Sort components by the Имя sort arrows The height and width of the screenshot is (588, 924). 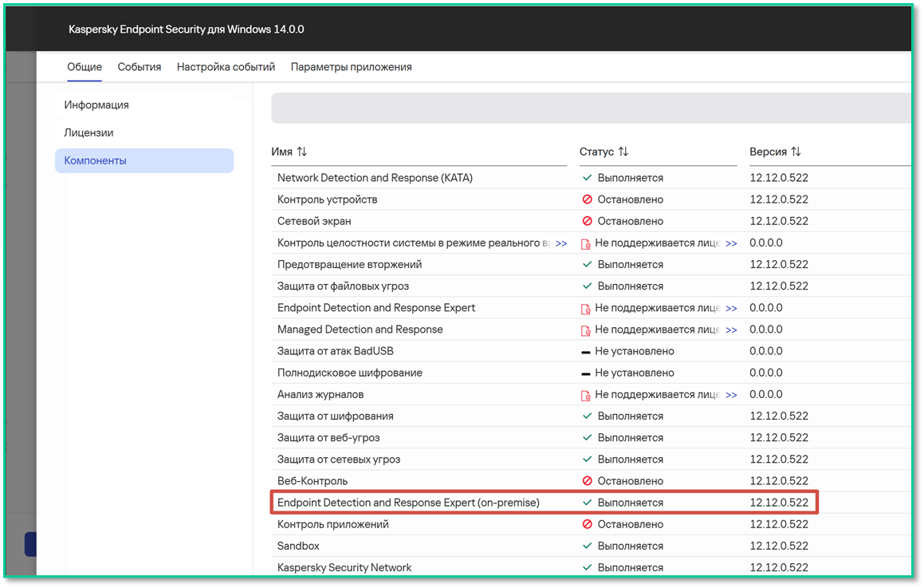301,152
